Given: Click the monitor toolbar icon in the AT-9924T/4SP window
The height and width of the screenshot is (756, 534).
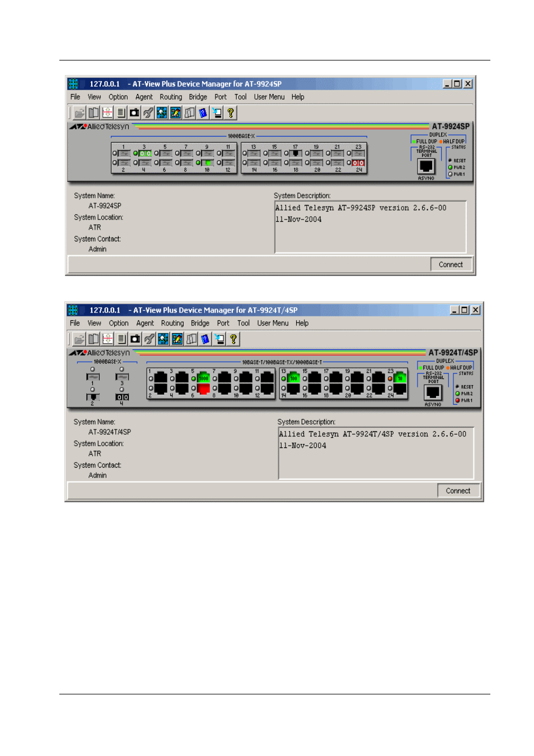Looking at the screenshot, I should pos(219,339).
